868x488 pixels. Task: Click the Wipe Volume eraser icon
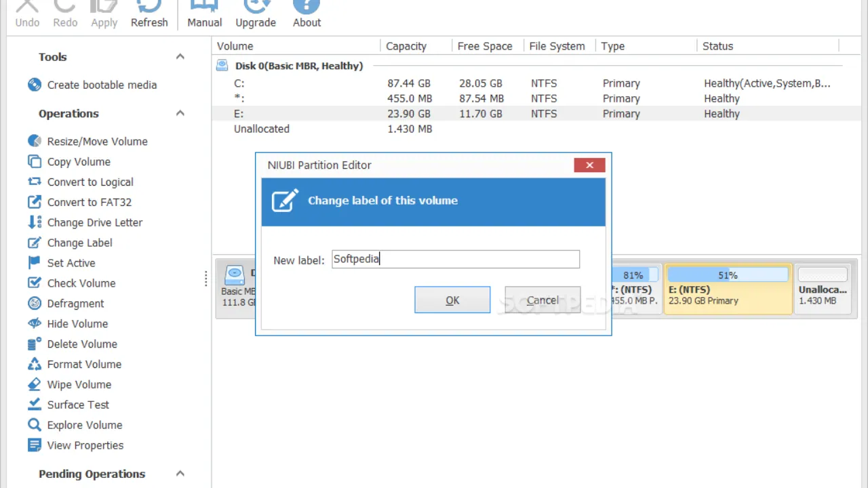[35, 384]
